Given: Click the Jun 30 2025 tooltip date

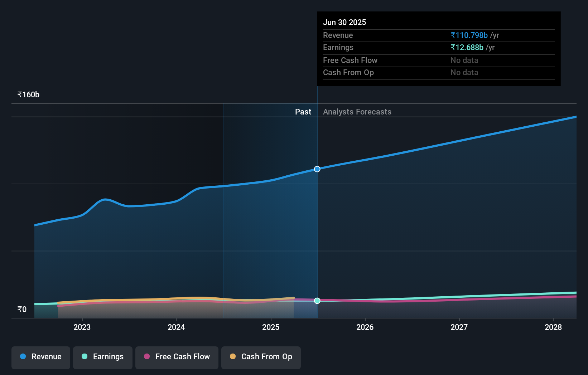Looking at the screenshot, I should 344,22.
